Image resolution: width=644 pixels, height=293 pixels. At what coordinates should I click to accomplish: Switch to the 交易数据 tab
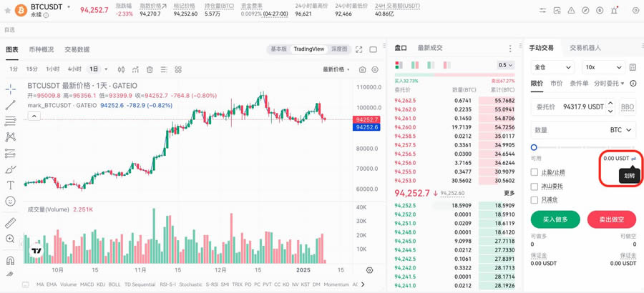[77, 49]
